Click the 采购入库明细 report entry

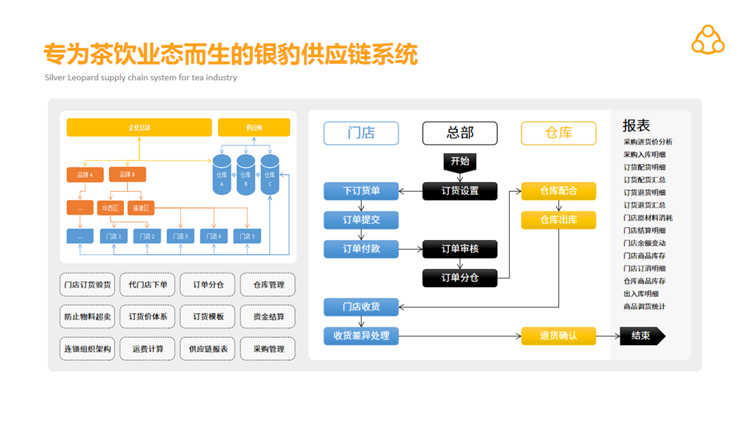[x=644, y=155]
